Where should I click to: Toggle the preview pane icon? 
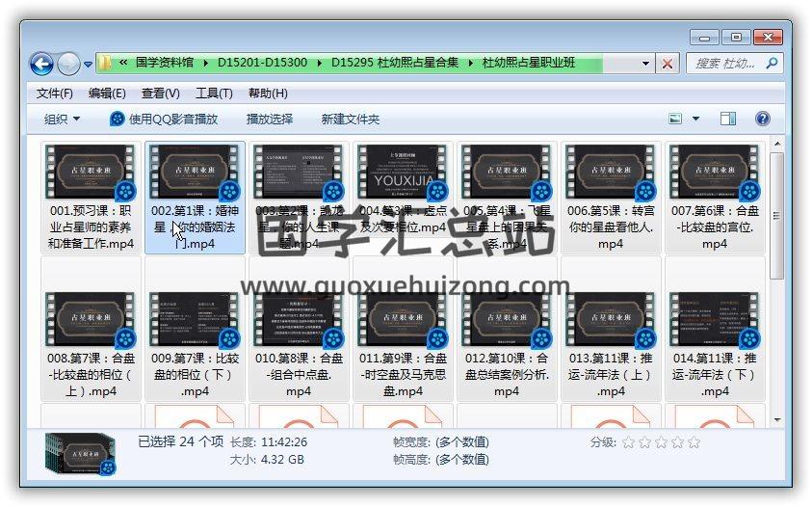728,119
